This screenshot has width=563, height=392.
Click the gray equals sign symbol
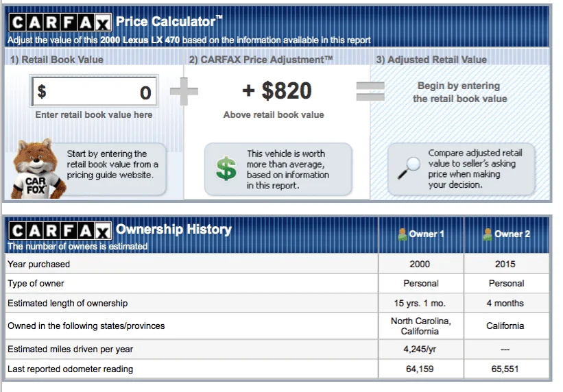point(370,92)
